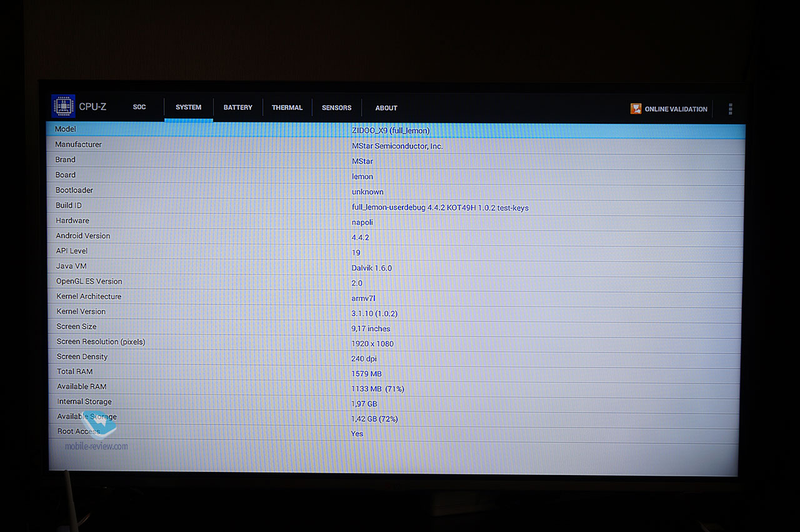Click the Hardware value napoli
Screen dimensions: 800x532
click(363, 223)
